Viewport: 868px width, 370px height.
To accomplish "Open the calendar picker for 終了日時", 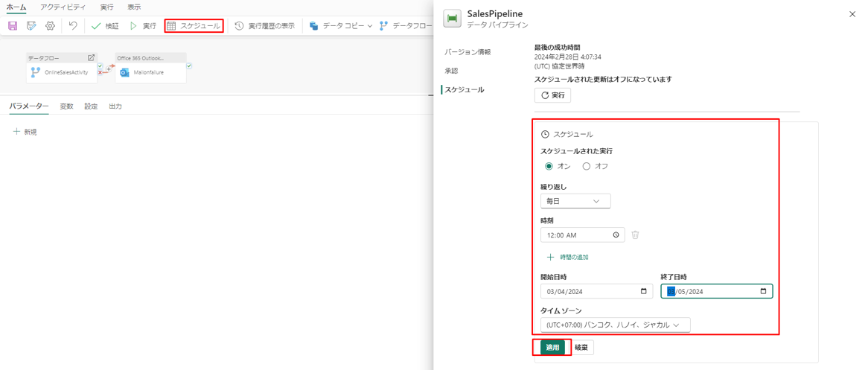I will [x=763, y=292].
